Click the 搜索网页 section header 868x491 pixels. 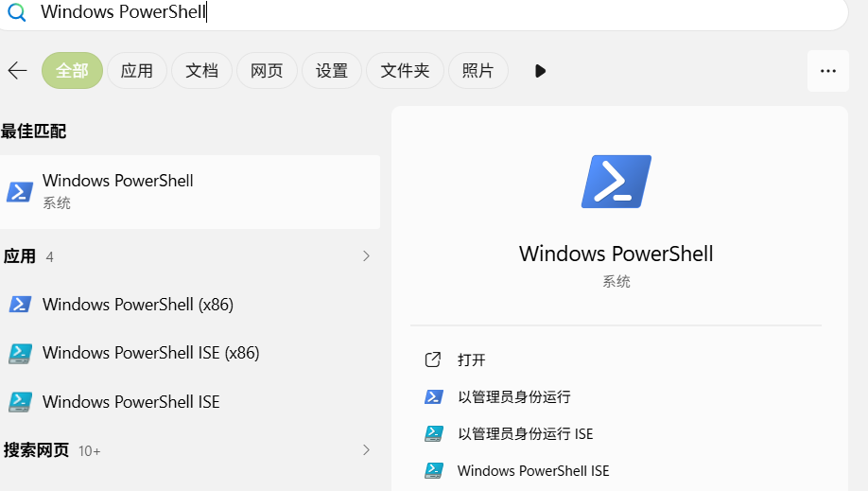coord(36,450)
